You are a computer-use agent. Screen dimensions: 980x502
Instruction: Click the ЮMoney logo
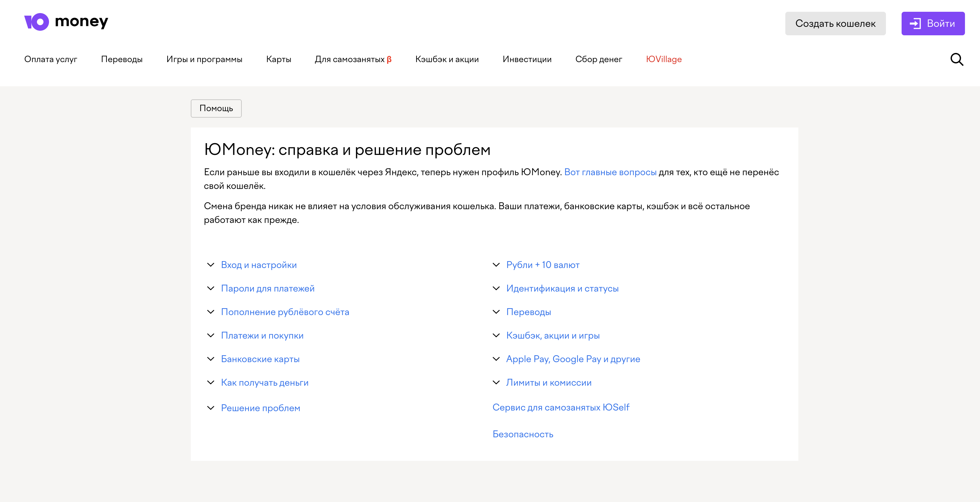(x=66, y=22)
